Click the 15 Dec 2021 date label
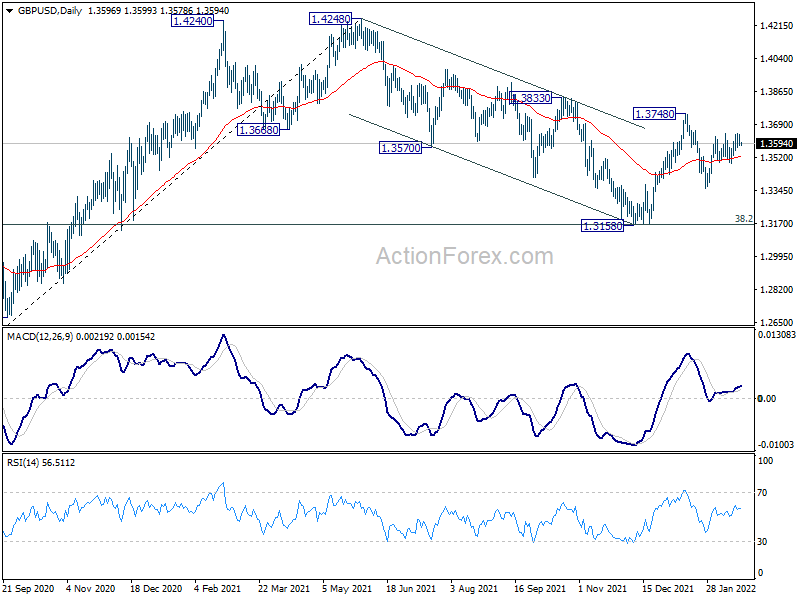 click(x=668, y=589)
